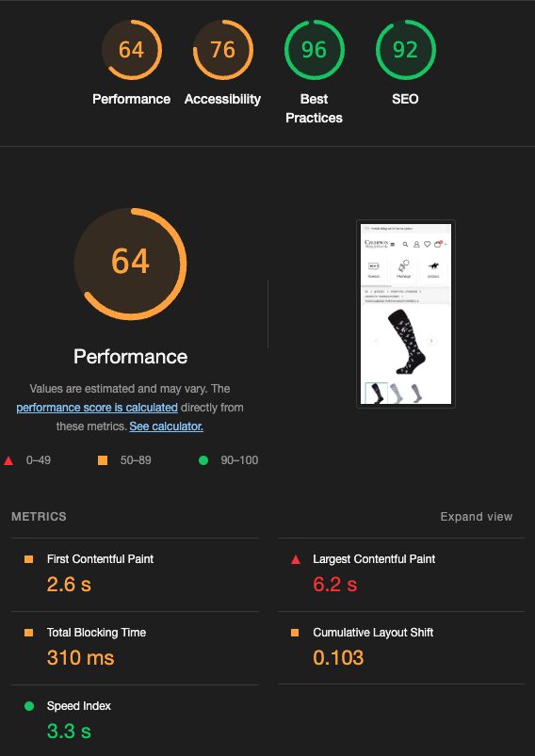Viewport: 535px width, 756px height.
Task: Expand the First Contentful Paint metric
Action: point(135,574)
